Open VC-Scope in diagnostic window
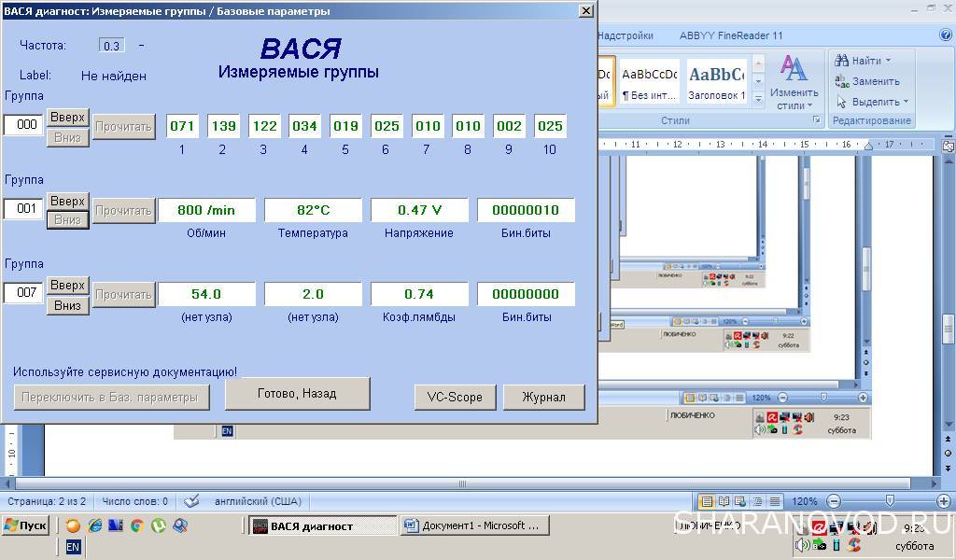This screenshot has width=956, height=560. point(455,397)
